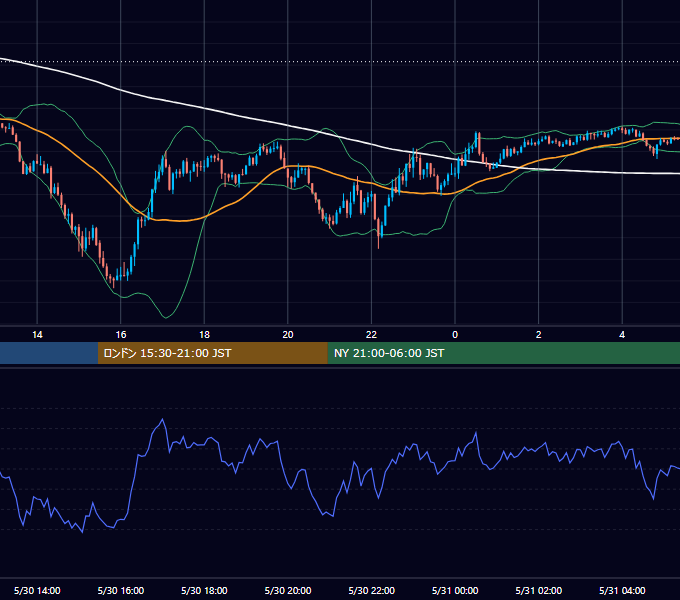The image size is (680, 600).
Task: Click hour label 4 on price chart axis
Action: 622,335
